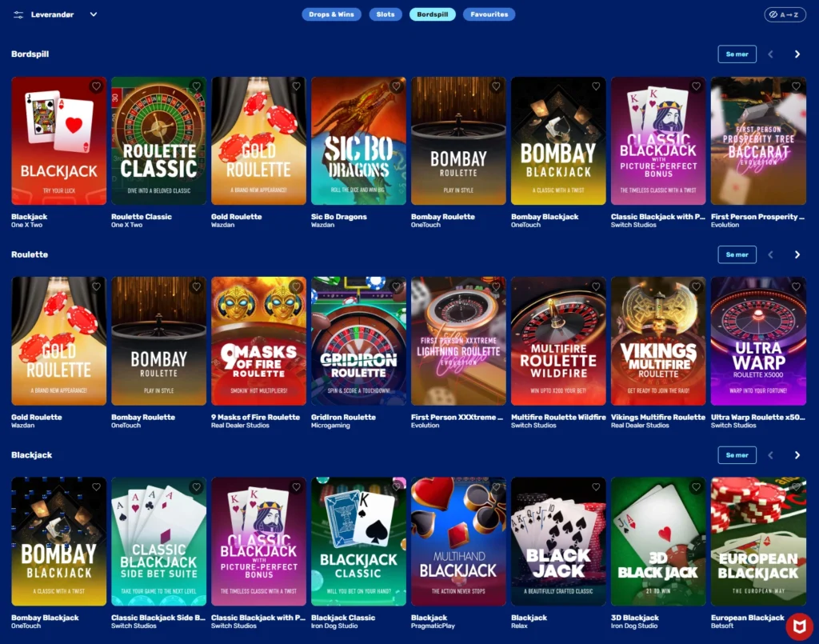This screenshot has height=644, width=819.
Task: Toggle favourite heart on Gold Roulette in Roulette row
Action: (96, 286)
